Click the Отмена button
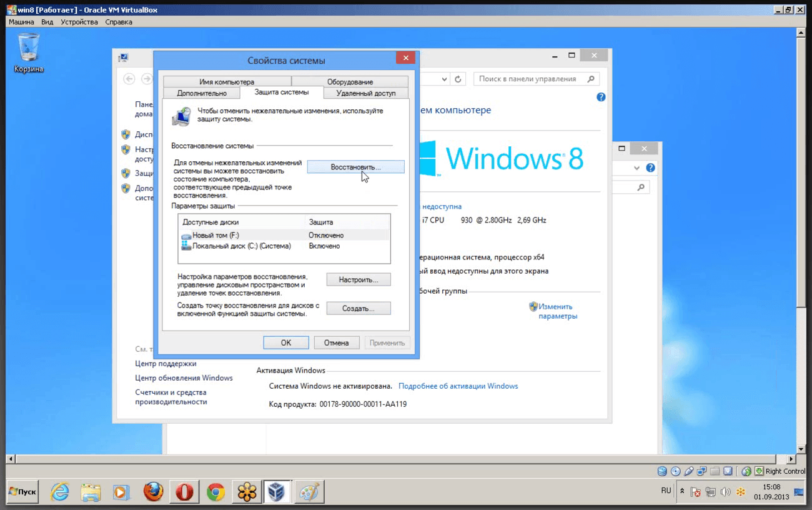Image resolution: width=812 pixels, height=510 pixels. tap(336, 342)
